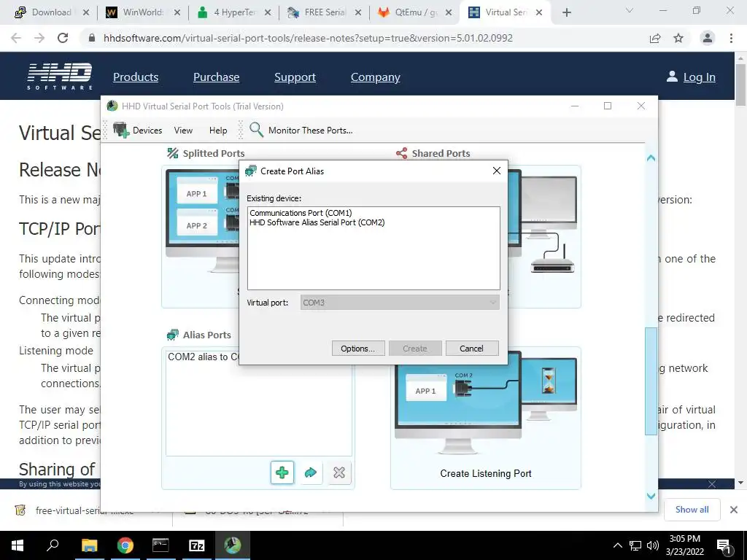The width and height of the screenshot is (747, 560).
Task: Select HHD Software Alias Serial Port (COM2)
Action: point(317,222)
